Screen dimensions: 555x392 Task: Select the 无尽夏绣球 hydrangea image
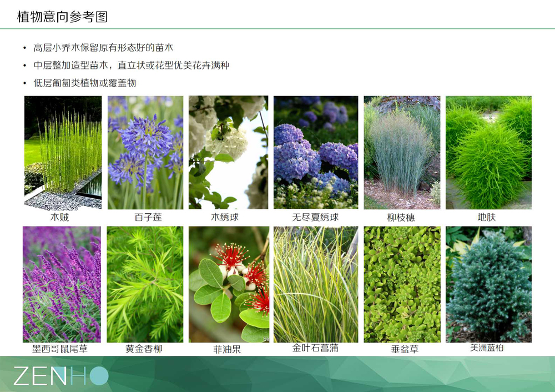click(316, 153)
